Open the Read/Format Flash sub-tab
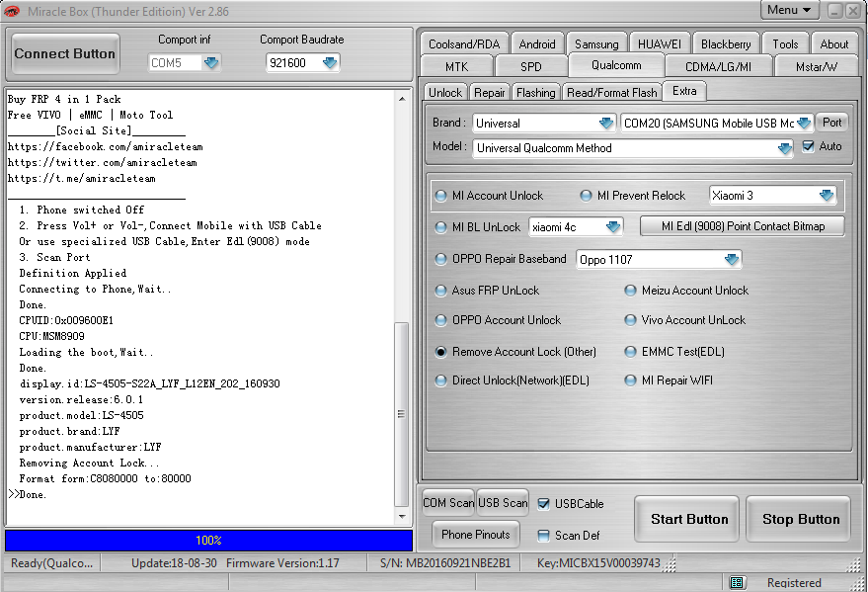This screenshot has height=592, width=868. click(611, 93)
